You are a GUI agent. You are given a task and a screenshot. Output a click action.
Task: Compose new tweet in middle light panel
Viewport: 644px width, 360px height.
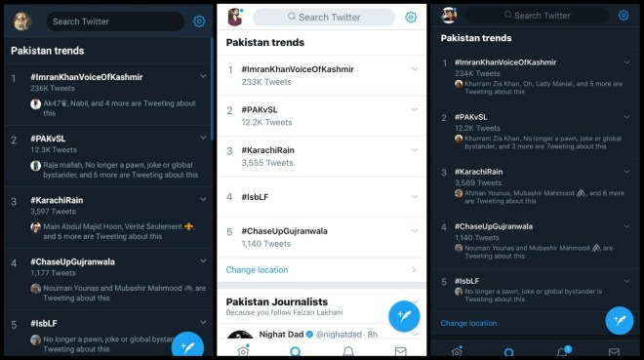tap(404, 316)
